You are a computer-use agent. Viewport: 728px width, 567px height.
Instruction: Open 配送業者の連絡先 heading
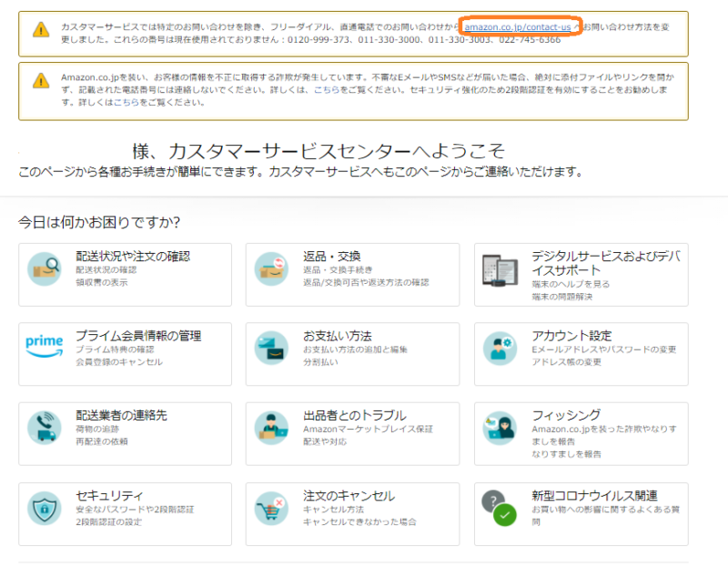(x=122, y=415)
